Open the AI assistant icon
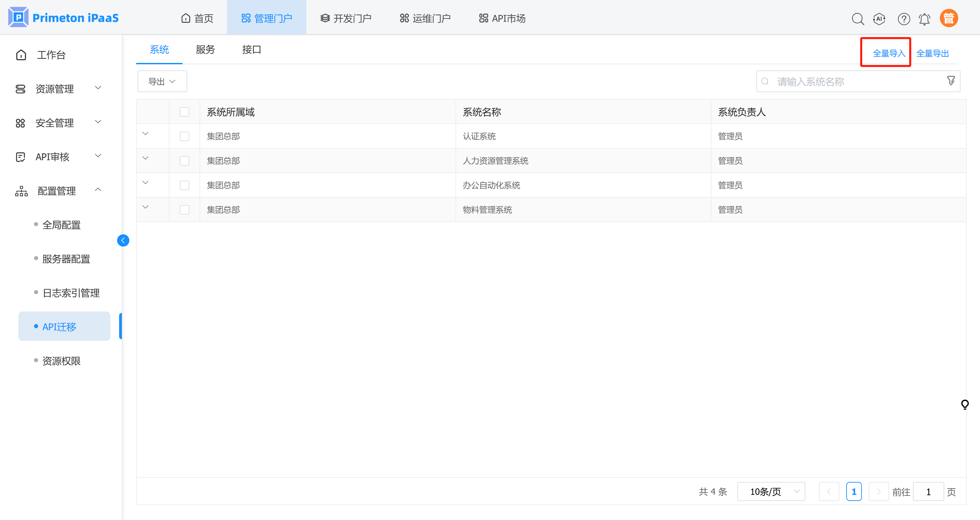980x520 pixels. coord(879,19)
